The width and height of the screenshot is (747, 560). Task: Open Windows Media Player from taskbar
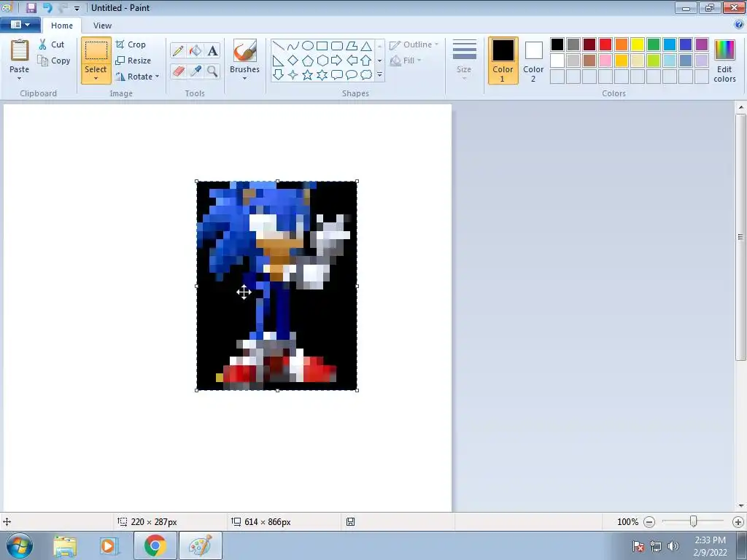[x=108, y=545]
